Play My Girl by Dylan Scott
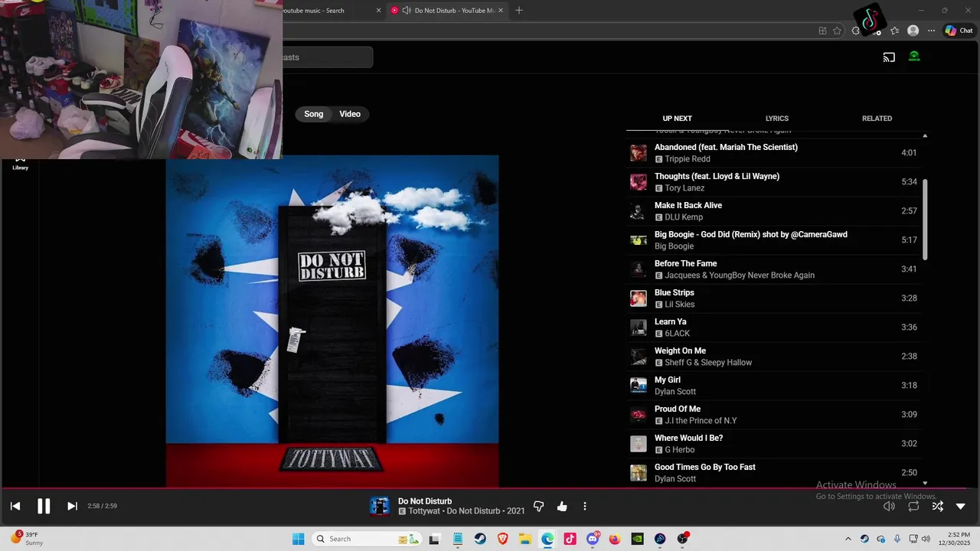This screenshot has height=551, width=980. [774, 386]
